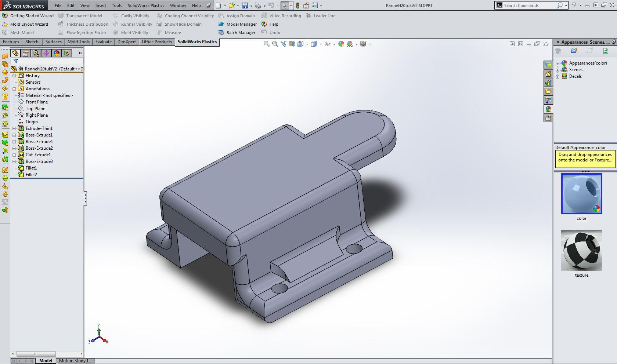This screenshot has width=617, height=364.
Task: Open the Insert menu
Action: point(101,6)
